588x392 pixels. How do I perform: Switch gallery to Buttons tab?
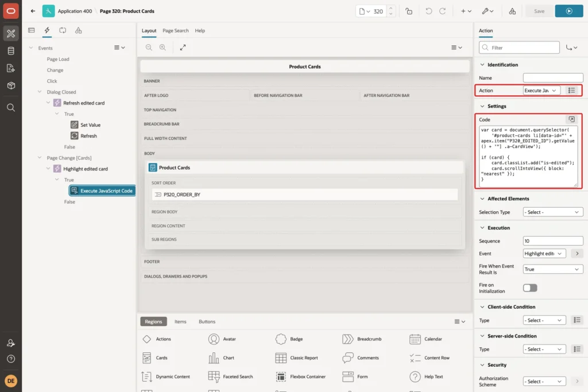coord(207,321)
